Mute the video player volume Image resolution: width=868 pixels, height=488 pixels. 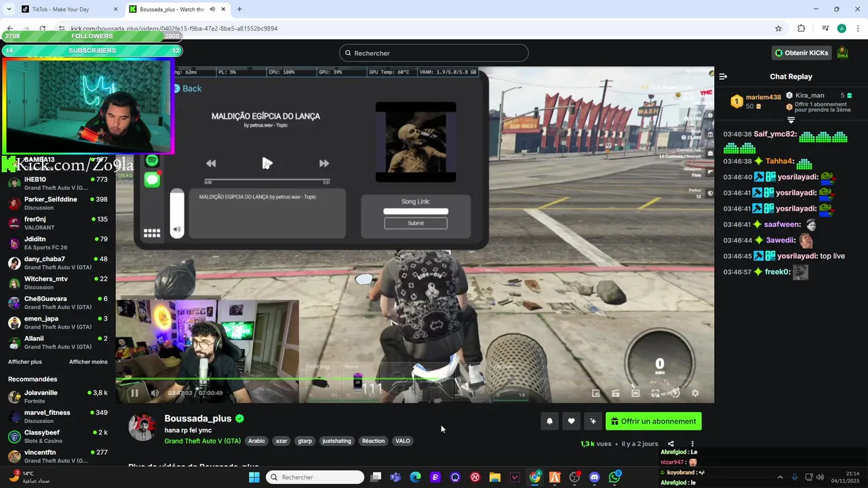155,392
